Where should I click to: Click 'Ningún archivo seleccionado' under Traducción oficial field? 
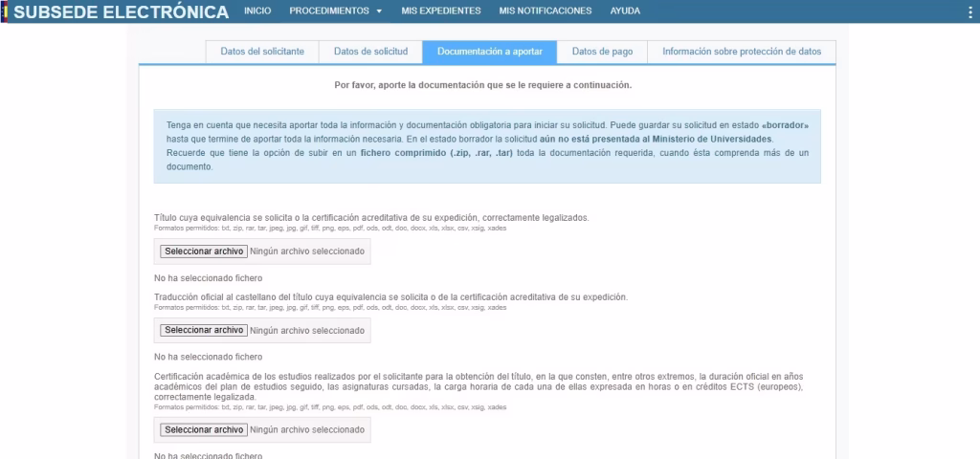[307, 330]
